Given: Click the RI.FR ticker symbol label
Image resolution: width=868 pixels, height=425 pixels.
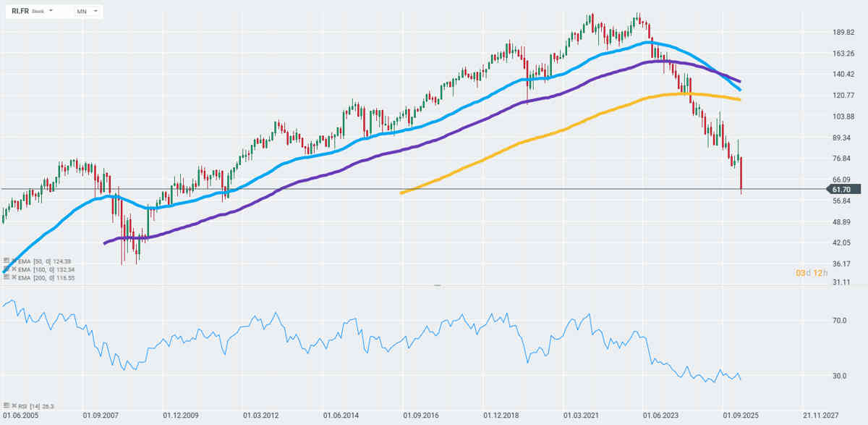Looking at the screenshot, I should (20, 12).
